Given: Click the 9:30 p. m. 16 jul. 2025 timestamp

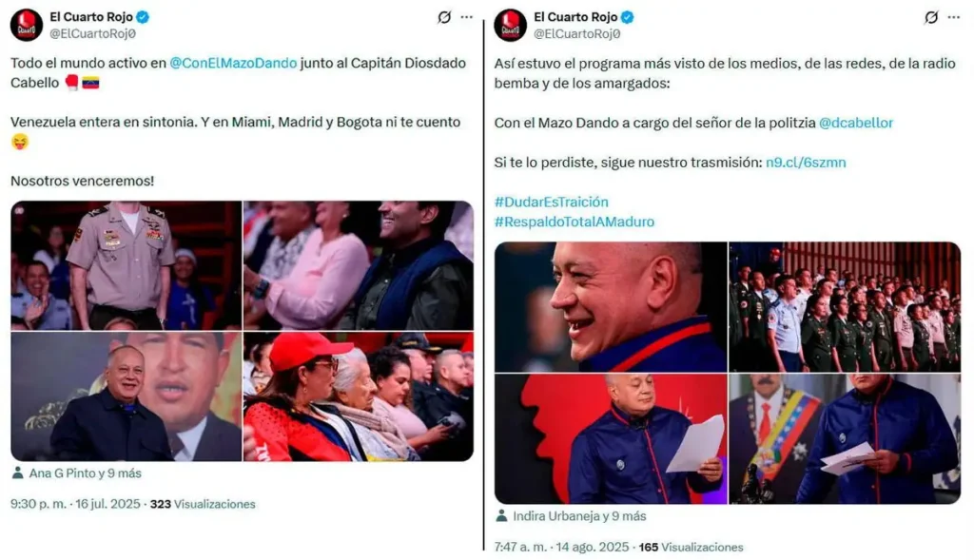Looking at the screenshot, I should click(x=75, y=504).
